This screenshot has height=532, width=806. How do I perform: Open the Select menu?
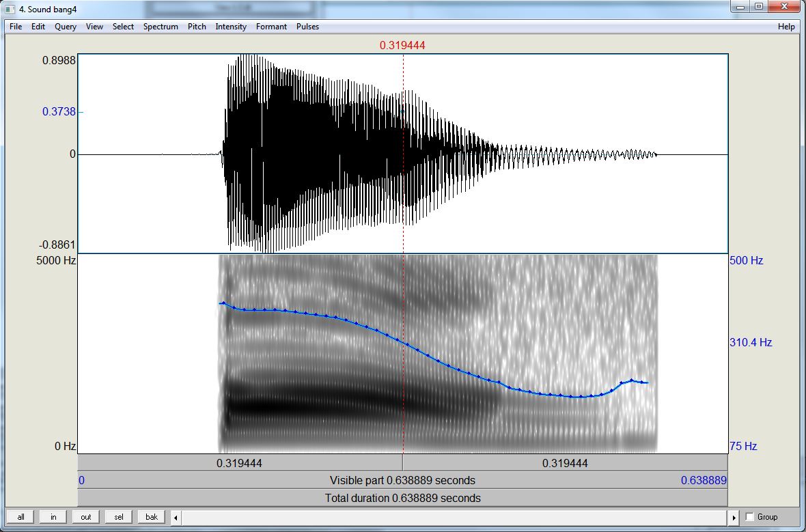(x=124, y=27)
